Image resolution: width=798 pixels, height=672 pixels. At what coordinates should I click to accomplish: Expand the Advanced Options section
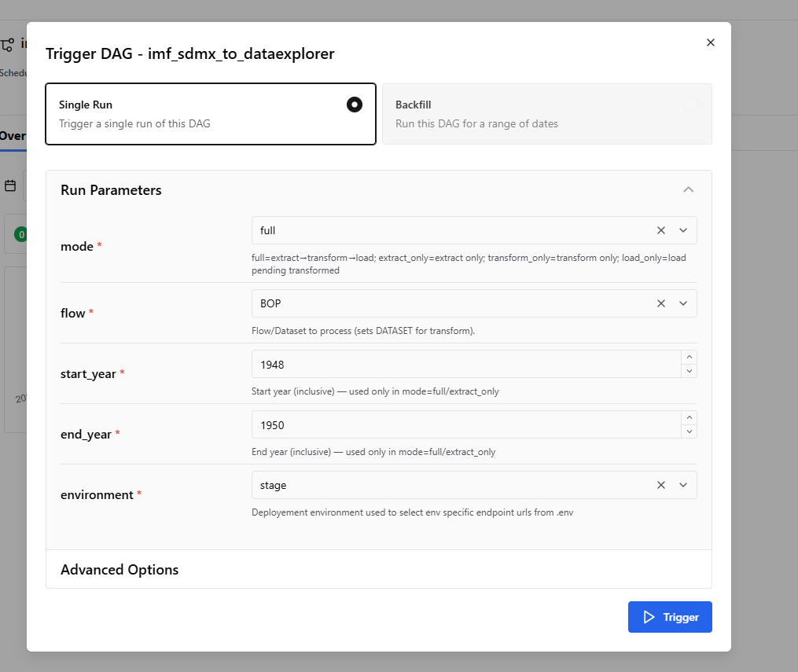tap(120, 570)
